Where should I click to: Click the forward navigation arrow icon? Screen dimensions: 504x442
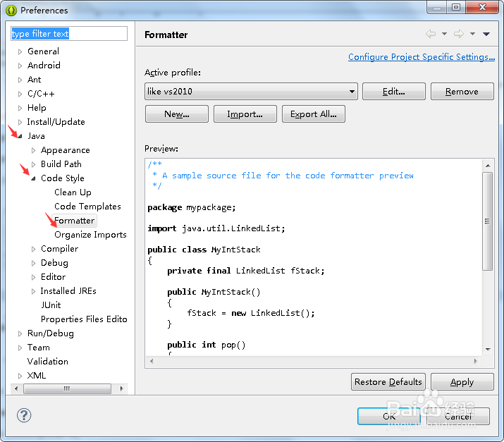pos(459,34)
